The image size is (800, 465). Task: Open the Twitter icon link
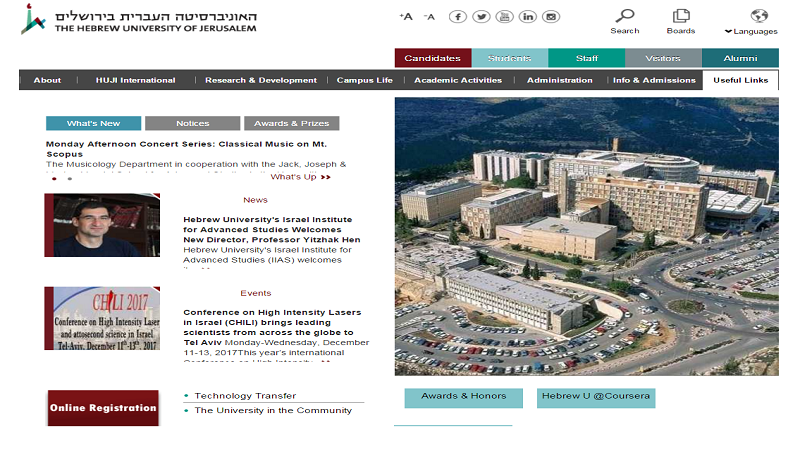tap(481, 17)
